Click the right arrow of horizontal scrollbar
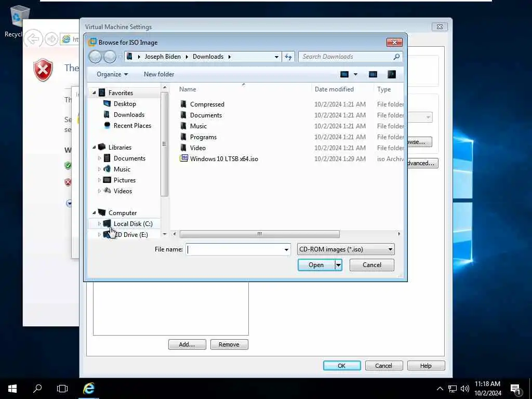Screen dimensions: 532x399 (399, 234)
